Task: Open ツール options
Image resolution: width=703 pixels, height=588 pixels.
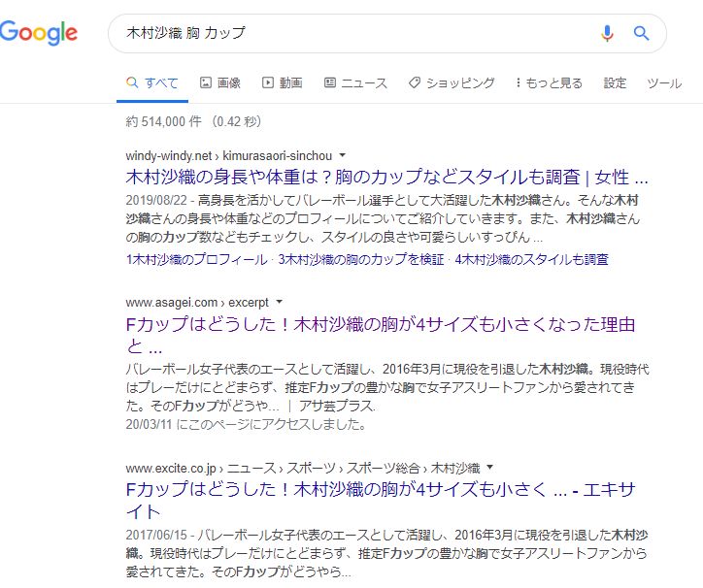Action: point(664,82)
